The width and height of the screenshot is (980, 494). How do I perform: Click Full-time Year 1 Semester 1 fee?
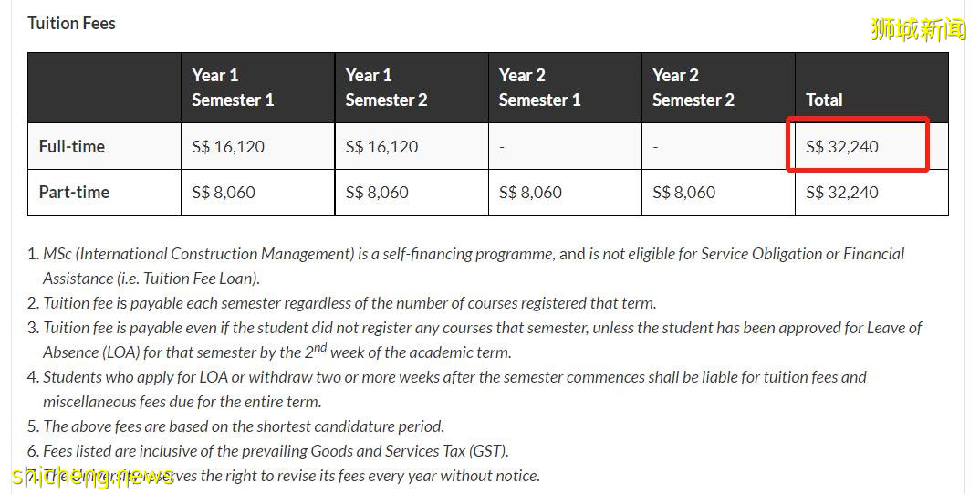[x=228, y=146]
